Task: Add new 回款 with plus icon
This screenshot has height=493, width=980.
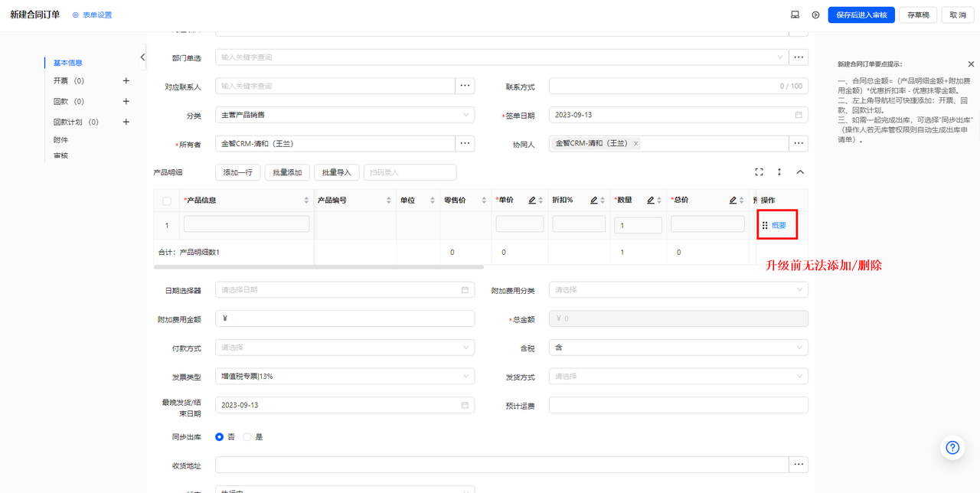Action: pos(126,101)
